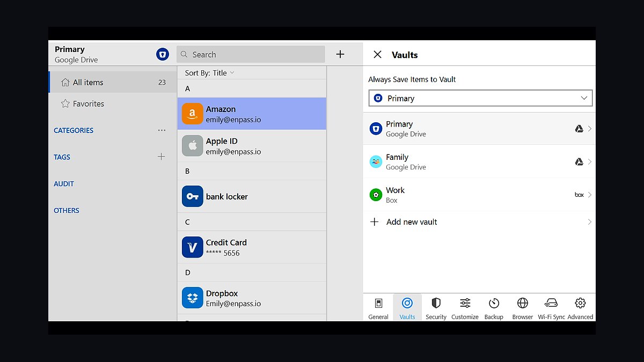Click the Work vault green icon
Image resolution: width=644 pixels, height=362 pixels.
tap(376, 195)
